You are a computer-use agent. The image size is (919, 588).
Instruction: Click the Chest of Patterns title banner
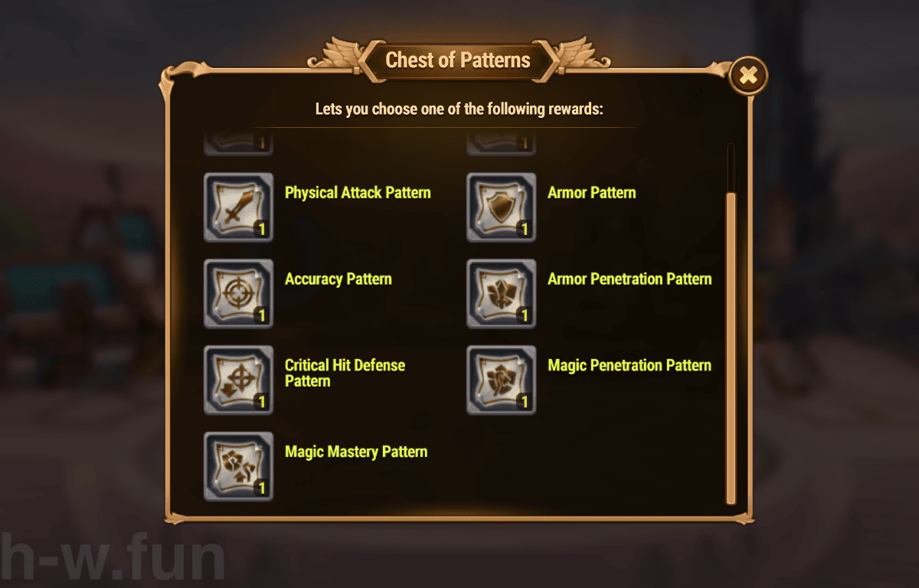point(458,60)
